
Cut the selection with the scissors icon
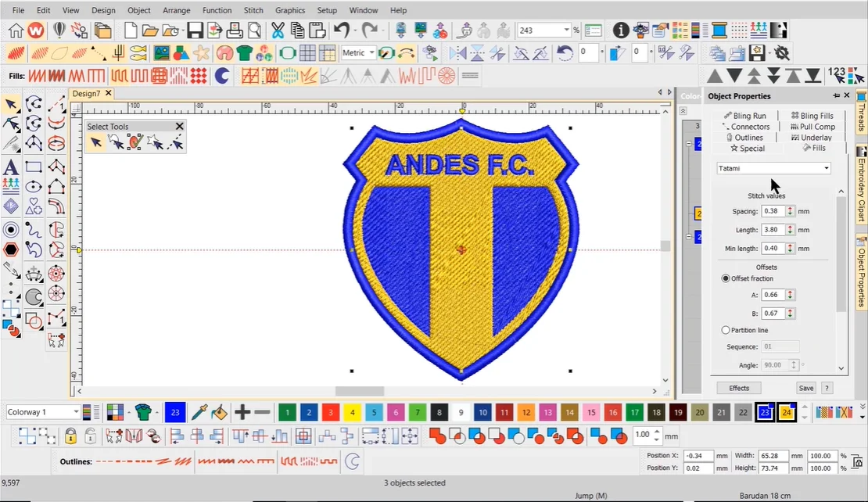(x=278, y=30)
